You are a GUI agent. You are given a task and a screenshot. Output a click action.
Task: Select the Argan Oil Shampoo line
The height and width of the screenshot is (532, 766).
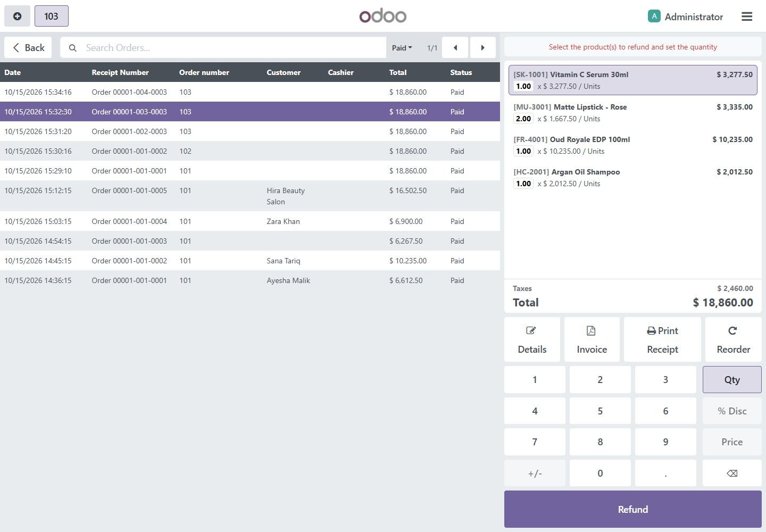[x=632, y=178]
